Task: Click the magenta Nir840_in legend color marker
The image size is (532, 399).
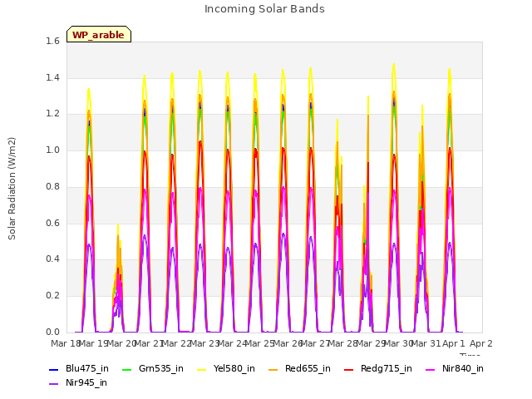Action: pos(431,369)
